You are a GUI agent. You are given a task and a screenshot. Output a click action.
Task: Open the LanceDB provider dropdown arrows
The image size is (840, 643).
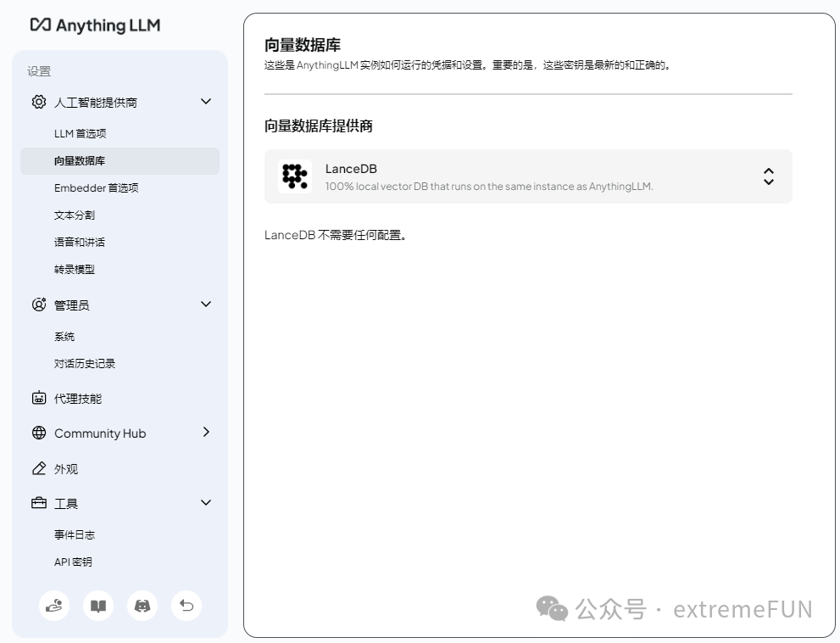[x=768, y=176]
